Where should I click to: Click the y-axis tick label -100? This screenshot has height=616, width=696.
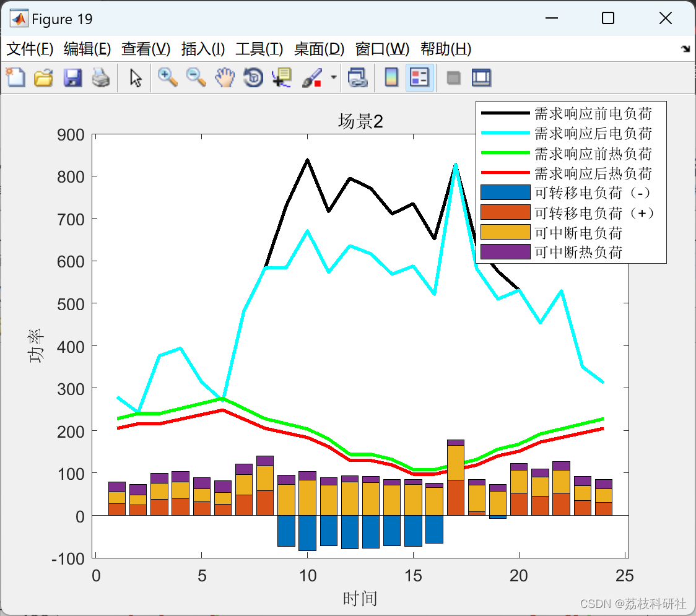(x=68, y=559)
